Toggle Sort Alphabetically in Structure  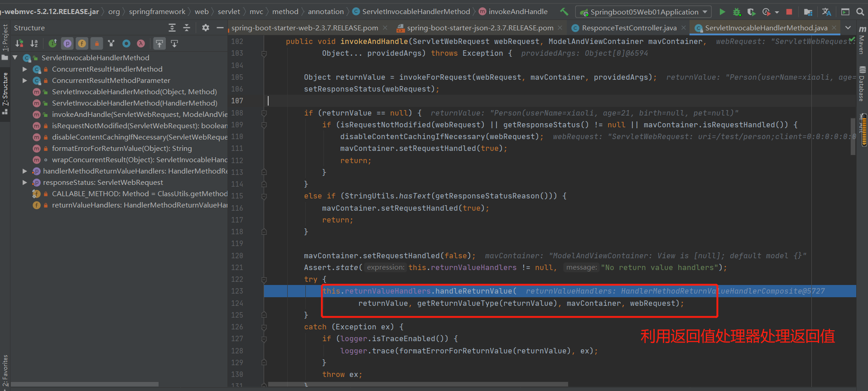(34, 43)
